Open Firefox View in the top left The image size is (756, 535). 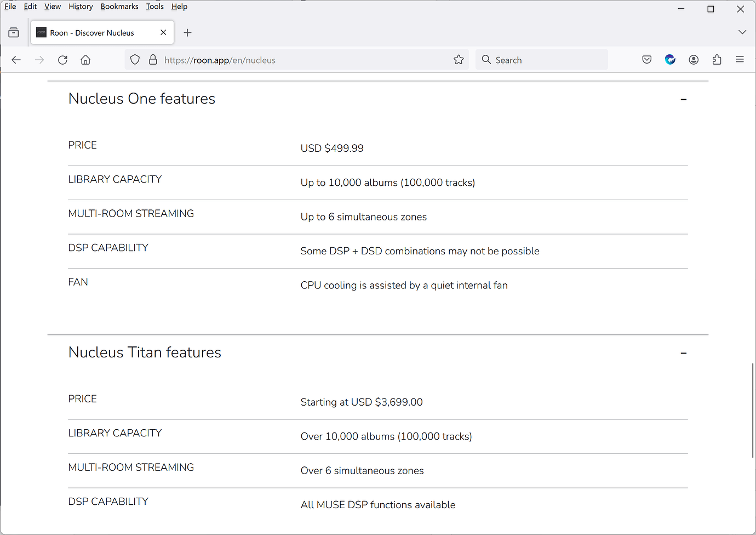tap(13, 32)
